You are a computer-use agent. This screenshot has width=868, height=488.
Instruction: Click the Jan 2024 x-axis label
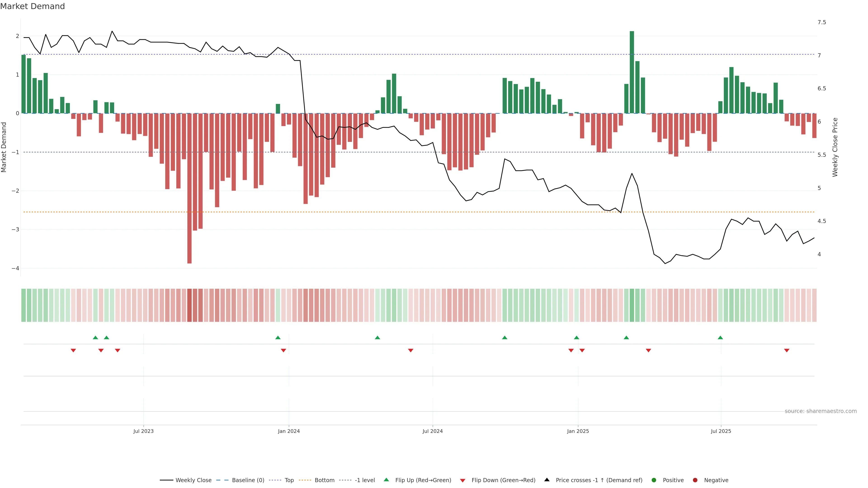tap(289, 431)
